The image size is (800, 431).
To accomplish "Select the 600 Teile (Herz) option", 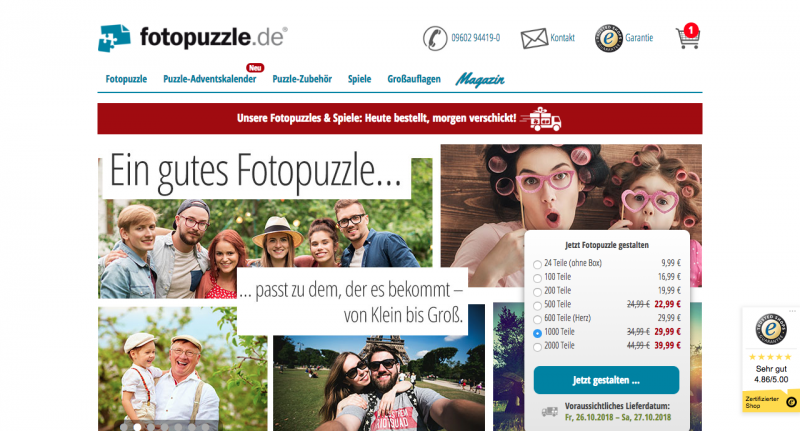I will [x=537, y=319].
